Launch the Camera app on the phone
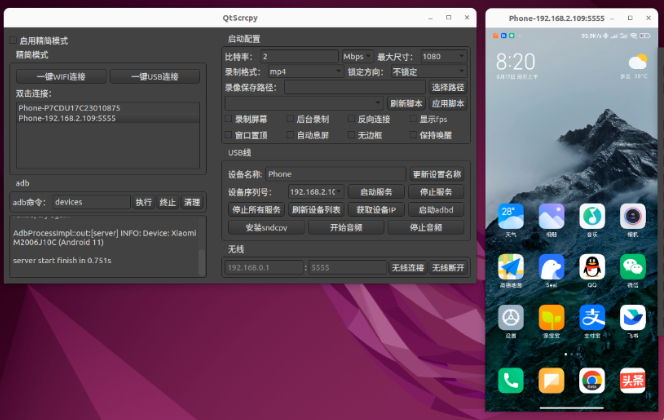The width and height of the screenshot is (664, 420). coord(633,216)
